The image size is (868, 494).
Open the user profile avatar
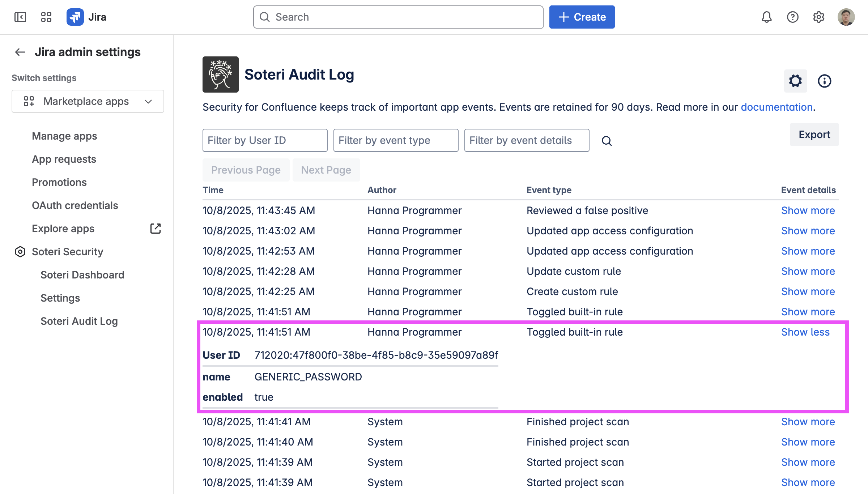tap(846, 17)
